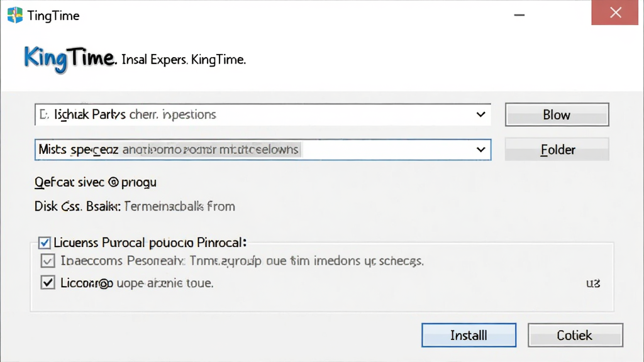Click the Licoonrop uope arenie toue label

pos(136,283)
